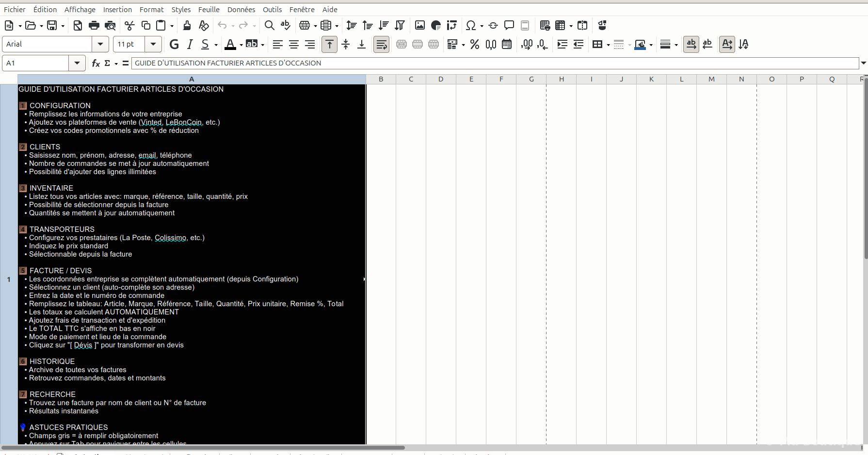Format cell as date
The height and width of the screenshot is (455, 868).
click(x=507, y=44)
